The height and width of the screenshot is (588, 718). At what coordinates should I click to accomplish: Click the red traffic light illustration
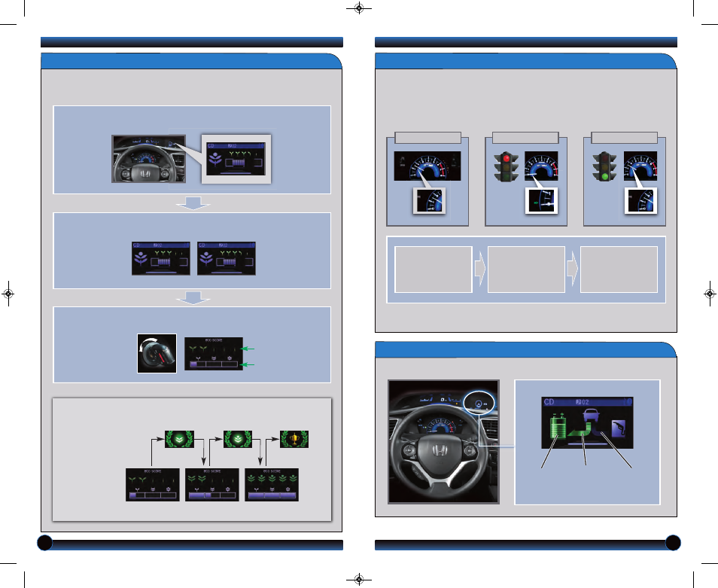(x=506, y=167)
